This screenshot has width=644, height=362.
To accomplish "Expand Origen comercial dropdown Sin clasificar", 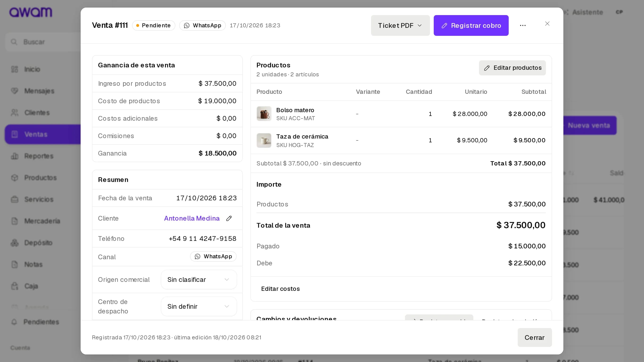I will 199,280.
